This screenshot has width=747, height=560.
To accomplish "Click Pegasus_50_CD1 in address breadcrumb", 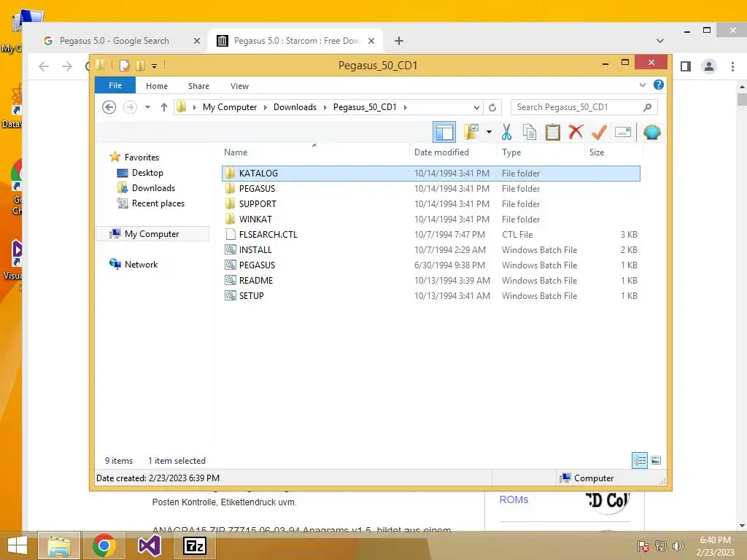I will [x=365, y=107].
